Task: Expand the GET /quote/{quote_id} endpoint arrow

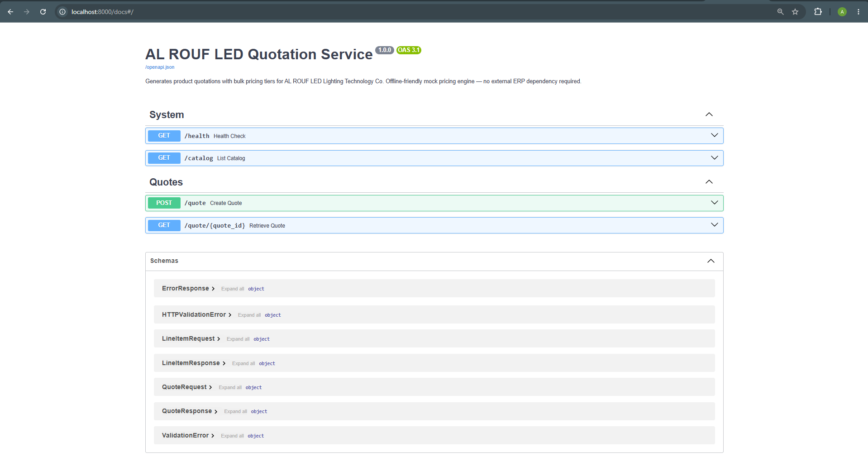Action: [715, 225]
